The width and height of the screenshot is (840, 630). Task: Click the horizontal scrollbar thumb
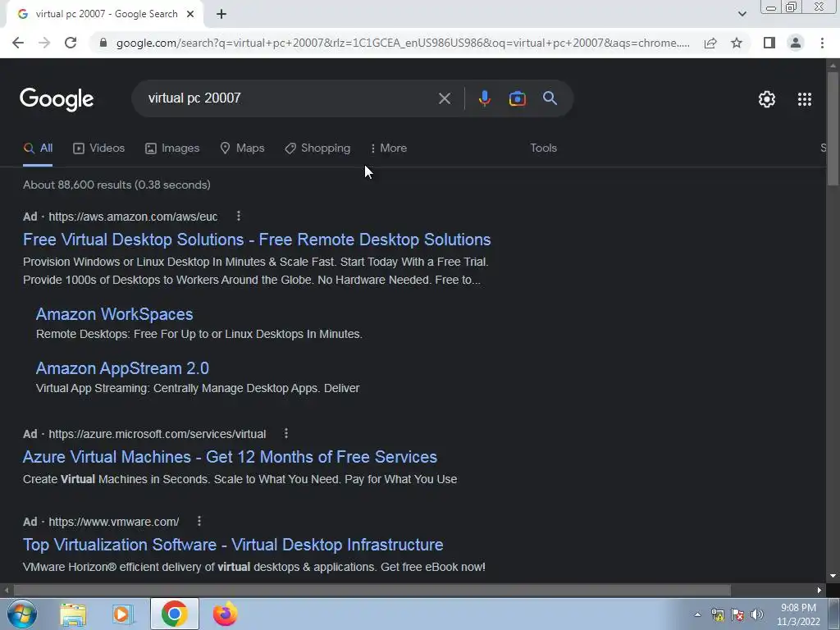[372, 590]
